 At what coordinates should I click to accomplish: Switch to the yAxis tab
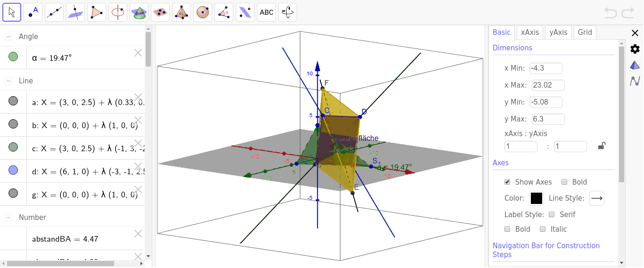point(559,32)
